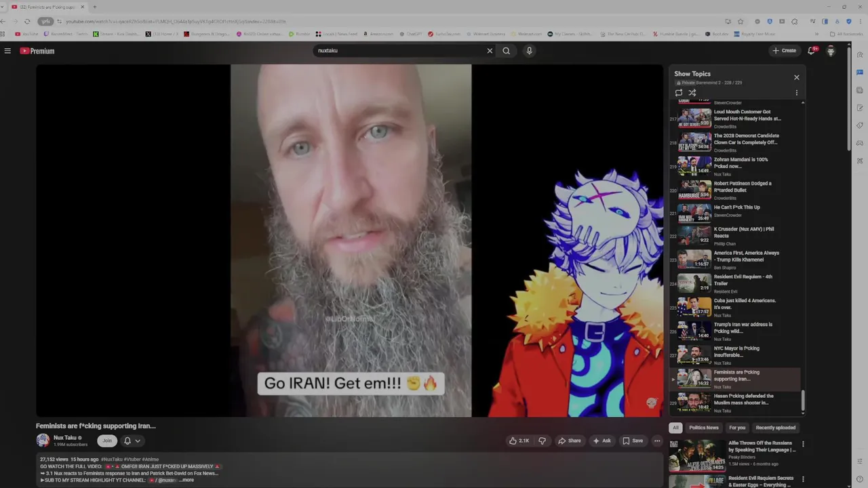Dislike the video with thumbs down
This screenshot has width=868, height=488.
coord(542,441)
